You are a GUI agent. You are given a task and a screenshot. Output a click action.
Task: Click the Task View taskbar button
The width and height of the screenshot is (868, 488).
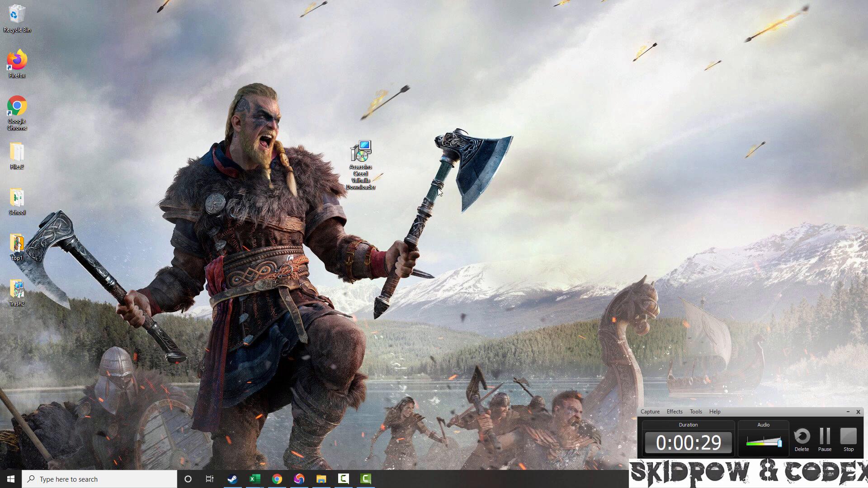210,479
